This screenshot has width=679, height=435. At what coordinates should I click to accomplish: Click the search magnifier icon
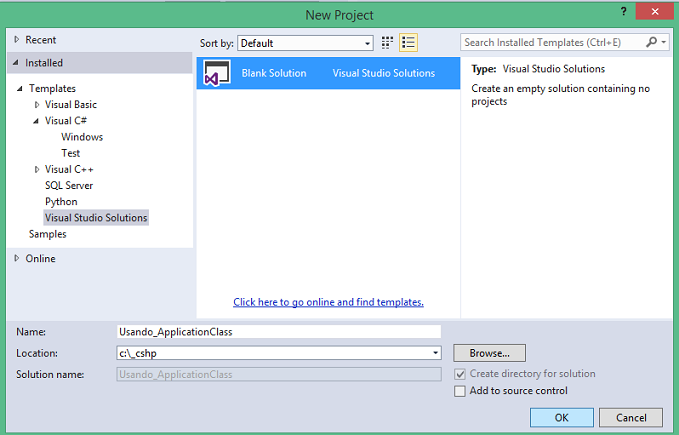tap(651, 42)
